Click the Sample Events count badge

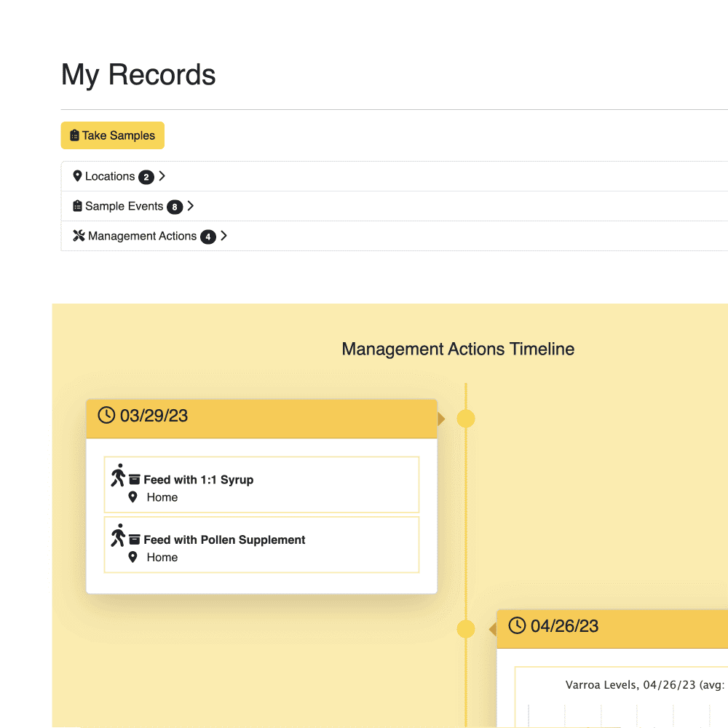point(175,207)
